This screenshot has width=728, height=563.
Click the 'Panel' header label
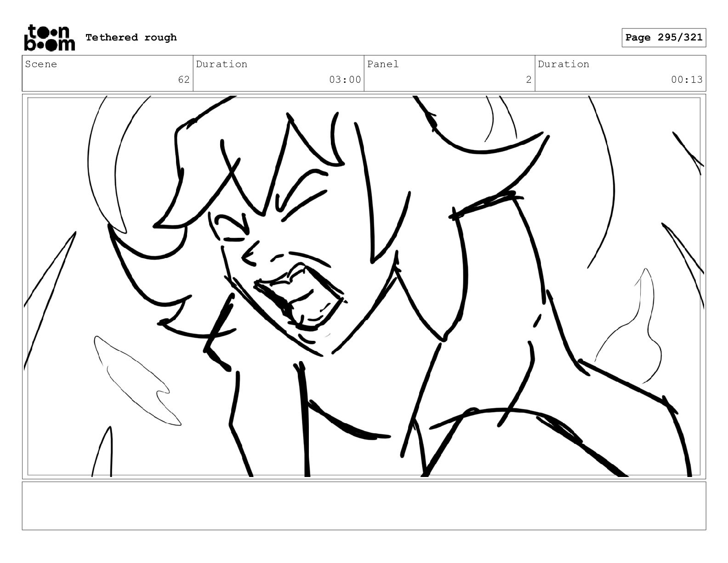[383, 64]
